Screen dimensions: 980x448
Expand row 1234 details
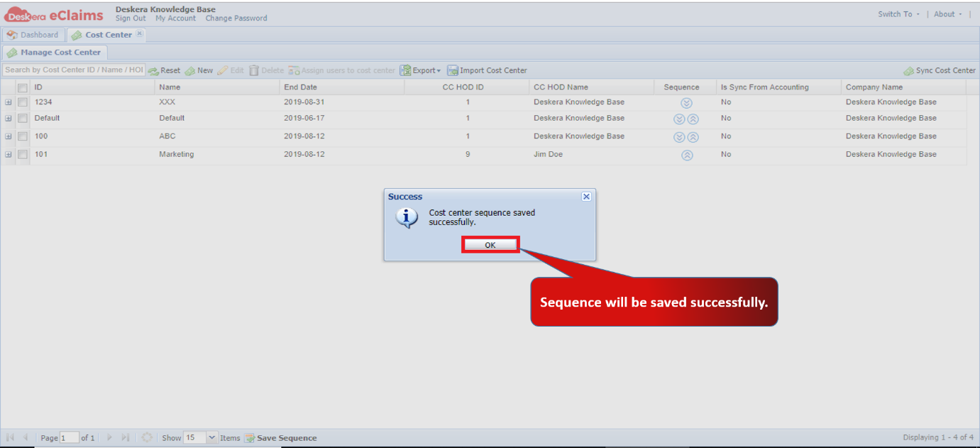pos(9,102)
